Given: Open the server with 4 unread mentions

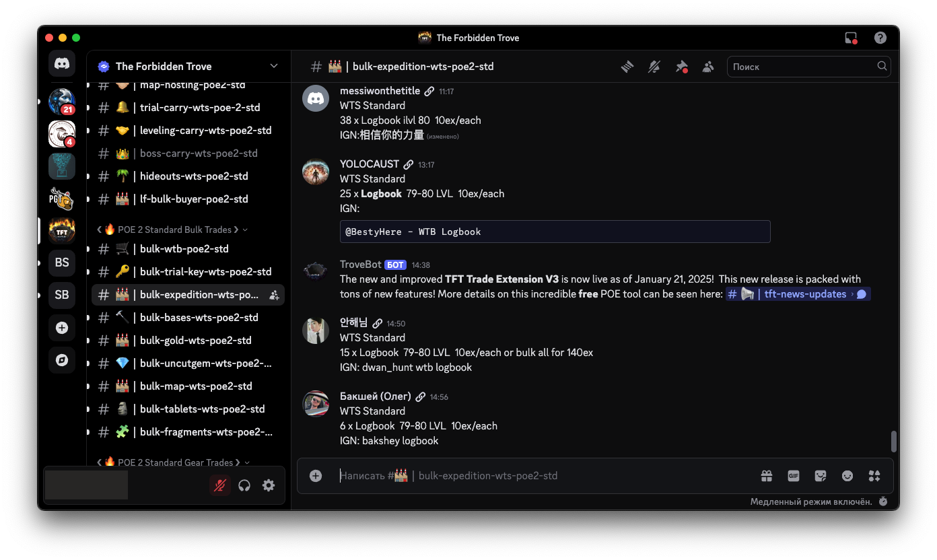Looking at the screenshot, I should pos(62,134).
